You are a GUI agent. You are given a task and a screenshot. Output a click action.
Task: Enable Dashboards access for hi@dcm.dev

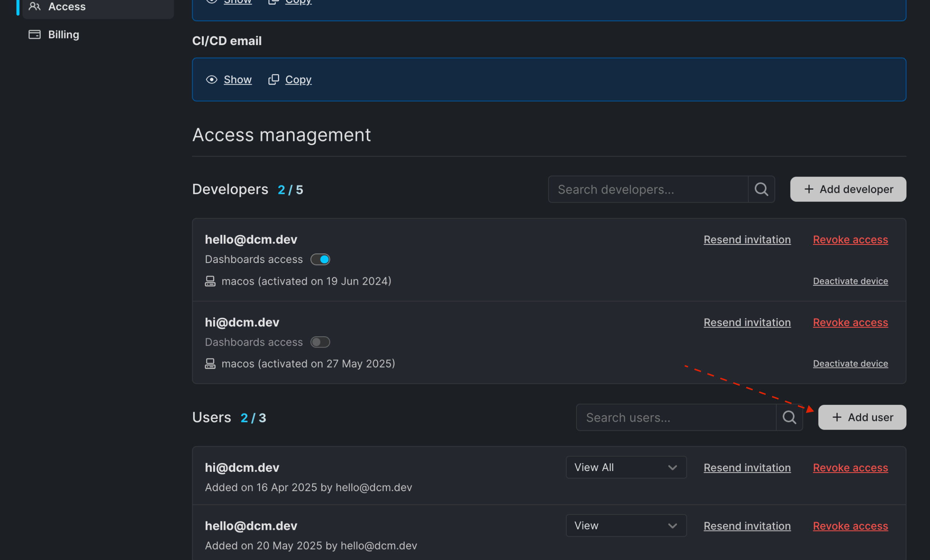pos(320,342)
